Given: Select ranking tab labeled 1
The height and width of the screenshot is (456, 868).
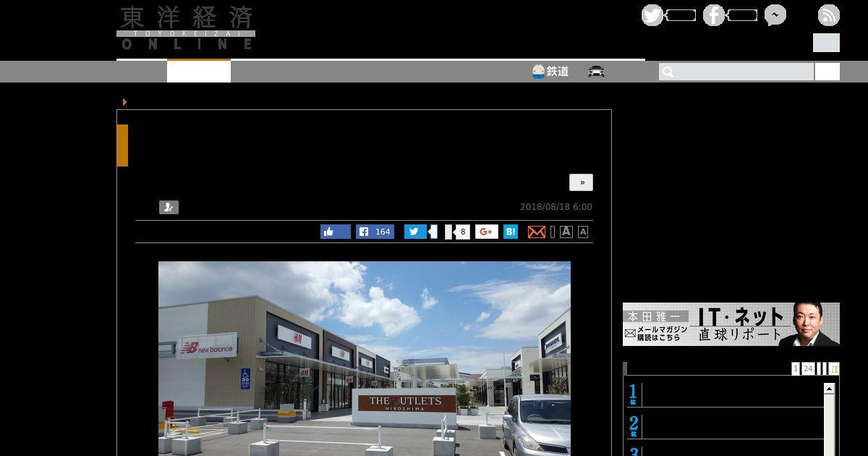Looking at the screenshot, I should point(796,369).
